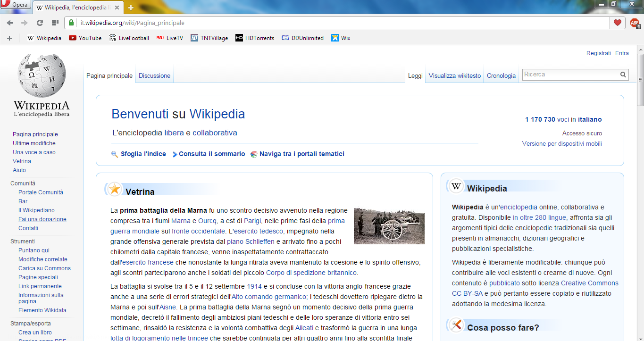
Task: Click the Entra login link
Action: pyautogui.click(x=622, y=53)
